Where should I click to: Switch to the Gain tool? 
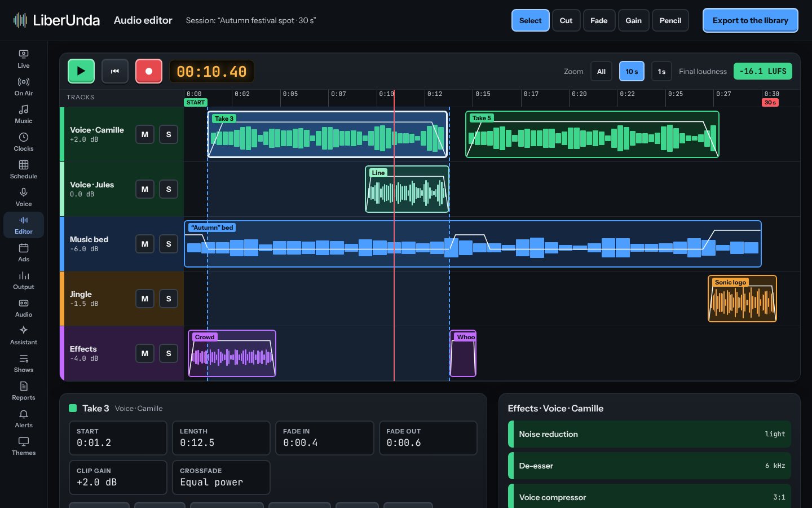pyautogui.click(x=634, y=20)
